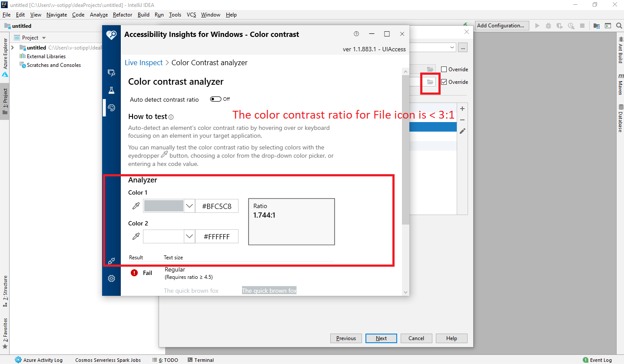Open the Terminal tool window
Screen dimensions: 624x364
tap(200, 360)
